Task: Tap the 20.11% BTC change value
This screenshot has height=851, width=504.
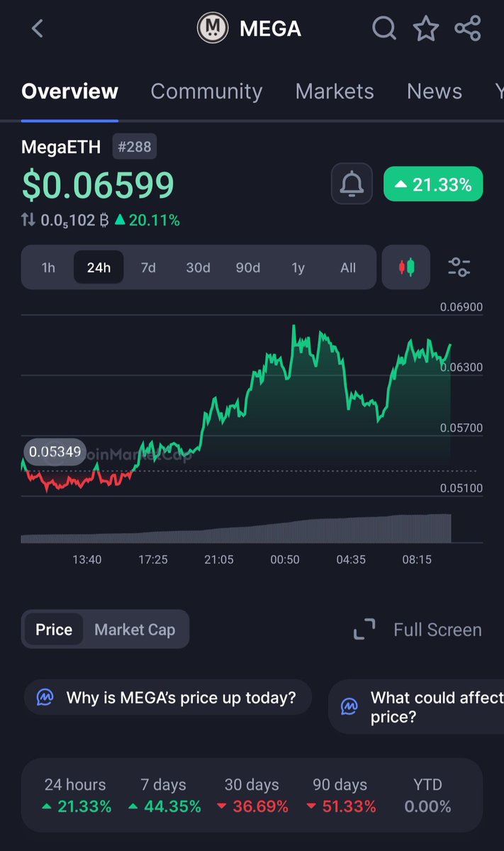Action: [147, 221]
